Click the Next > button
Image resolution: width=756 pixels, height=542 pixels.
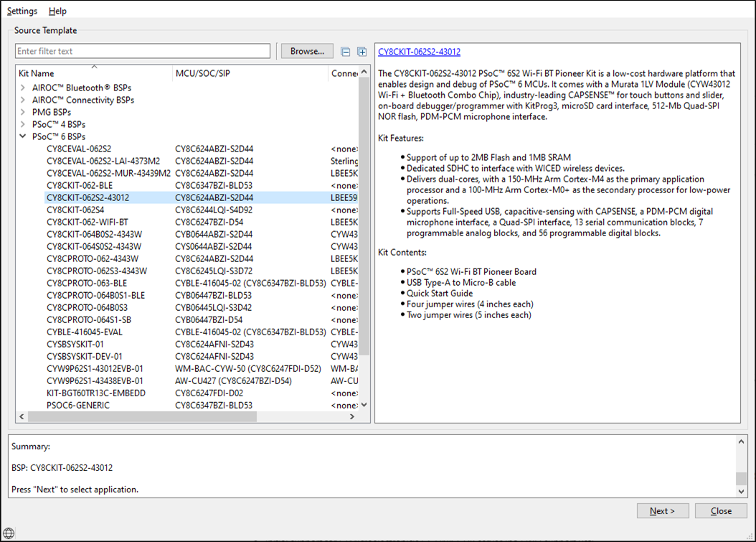663,510
